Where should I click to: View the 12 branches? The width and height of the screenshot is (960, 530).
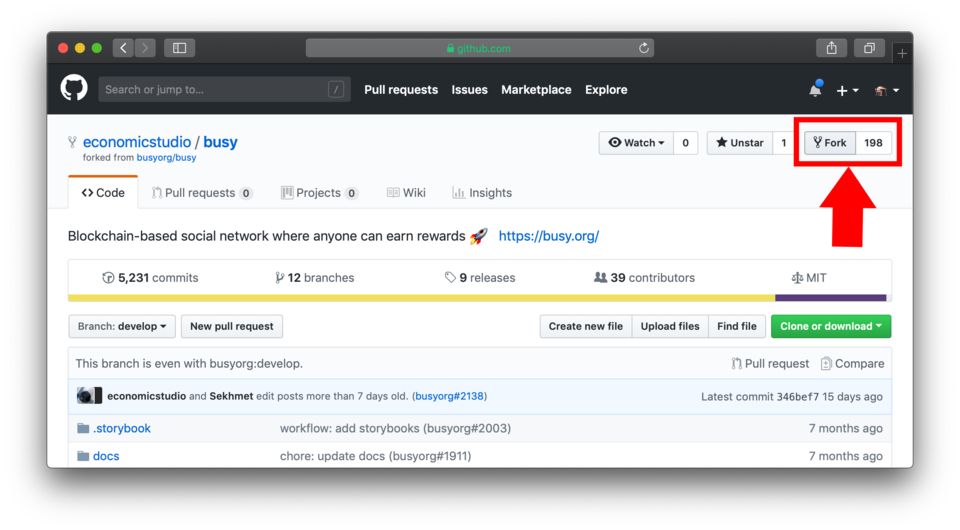coord(315,278)
